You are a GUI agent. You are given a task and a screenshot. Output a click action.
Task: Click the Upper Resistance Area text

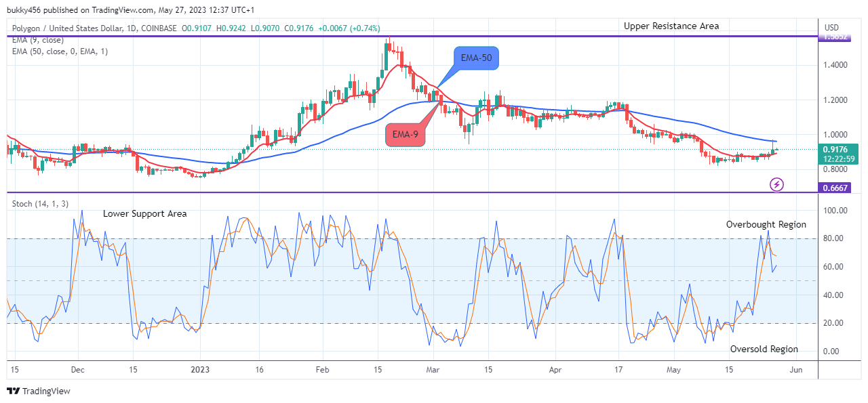click(671, 26)
